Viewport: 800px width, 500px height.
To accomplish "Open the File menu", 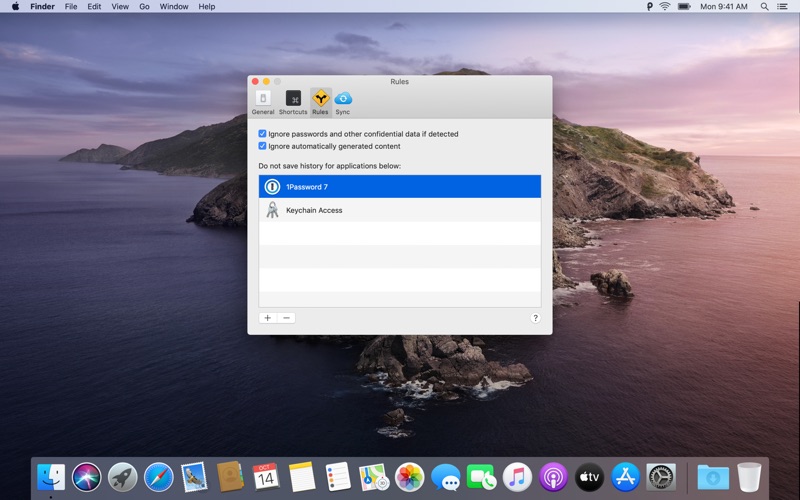I will click(71, 6).
